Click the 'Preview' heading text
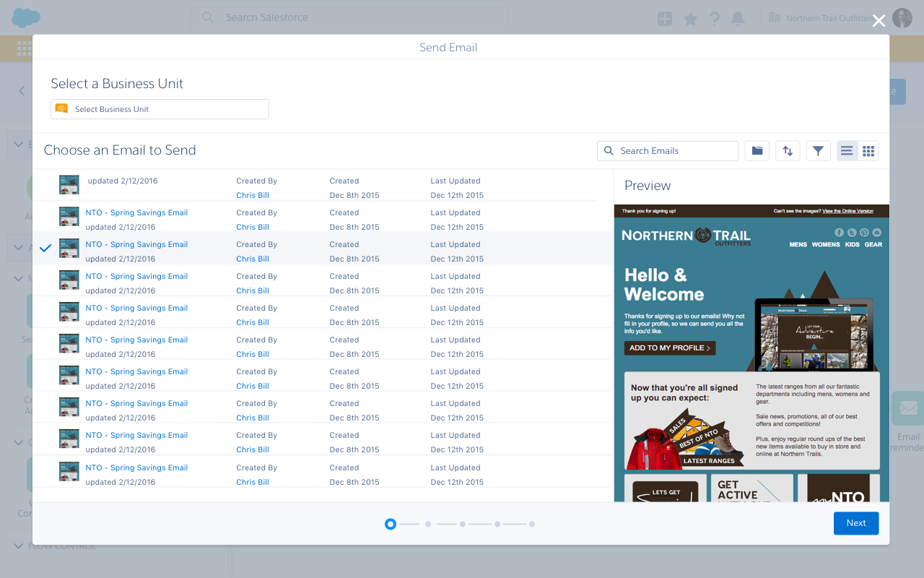Screen dimensions: 924x578 [648, 186]
